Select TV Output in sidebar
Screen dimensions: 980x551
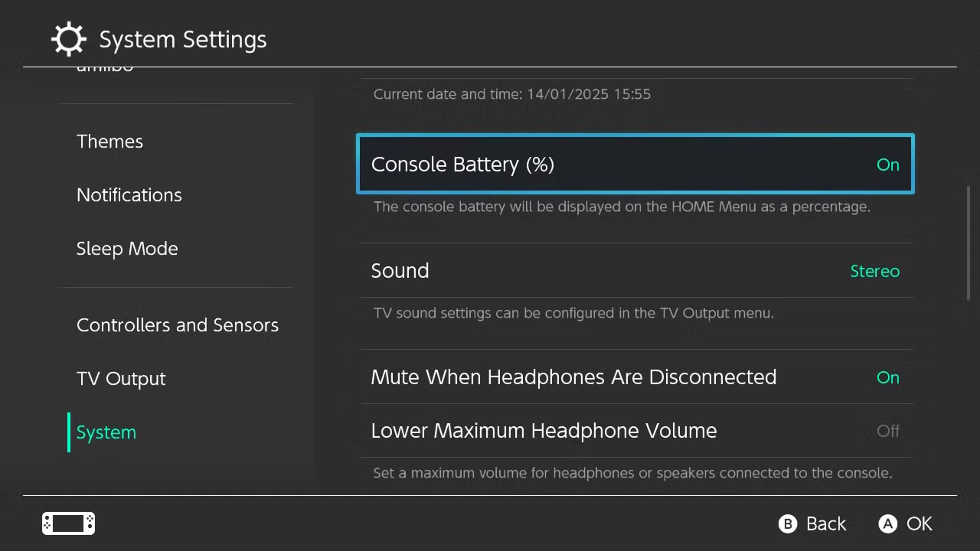coord(121,379)
